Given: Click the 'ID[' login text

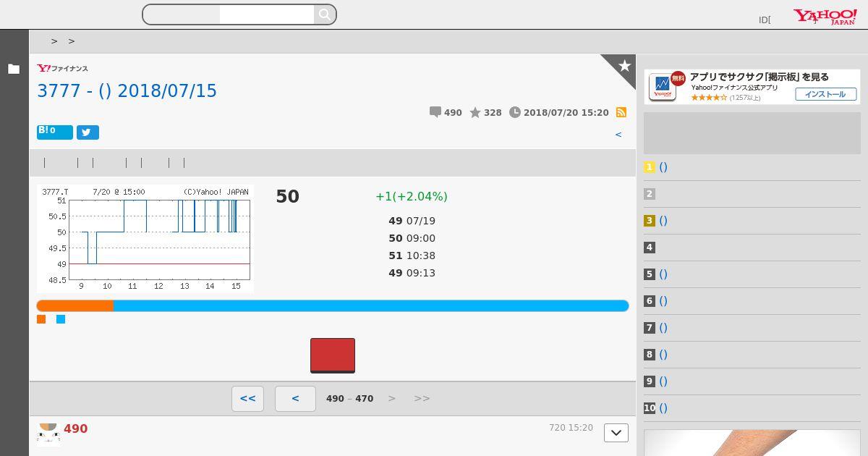Looking at the screenshot, I should point(765,20).
